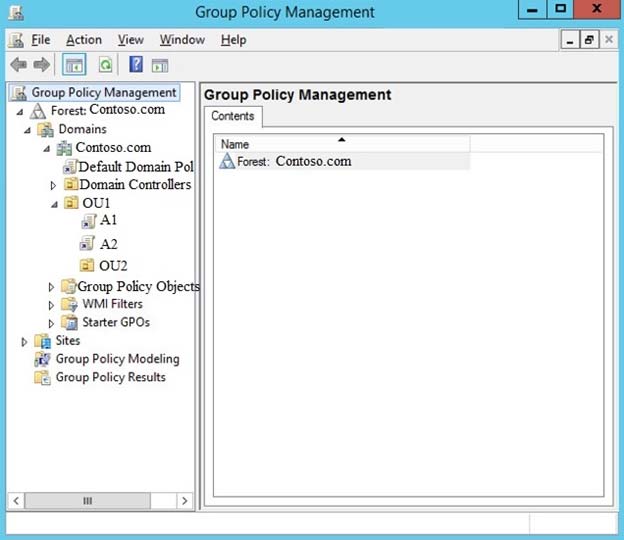Expand the Group Policy Objects node
The image size is (624, 540).
point(51,287)
